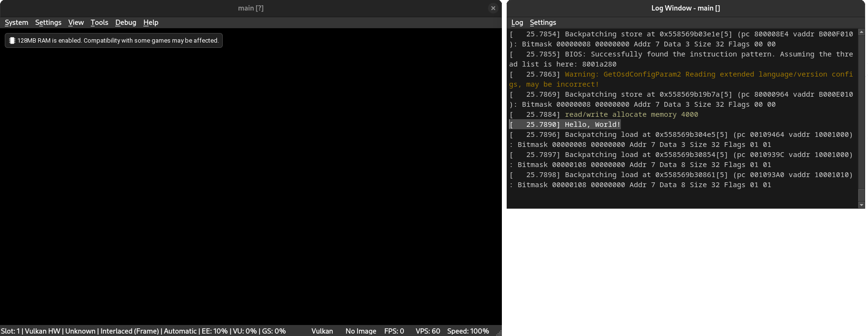Viewport: 868px width, 336px height.
Task: Click the log line timestamped 25.7898
Action: pyautogui.click(x=681, y=179)
